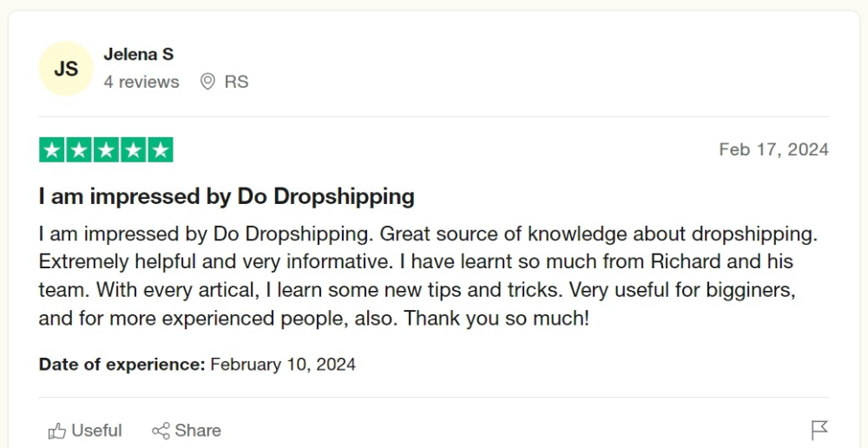This screenshot has height=448, width=868.
Task: Click the Share button text
Action: [198, 431]
